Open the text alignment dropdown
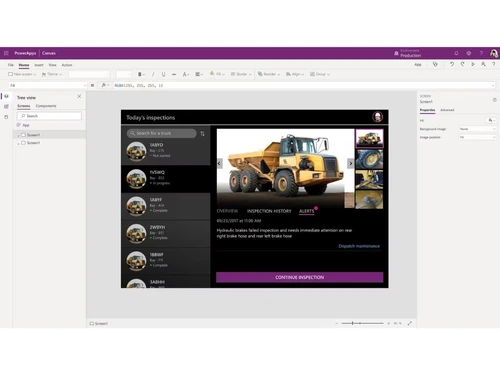 [x=199, y=74]
